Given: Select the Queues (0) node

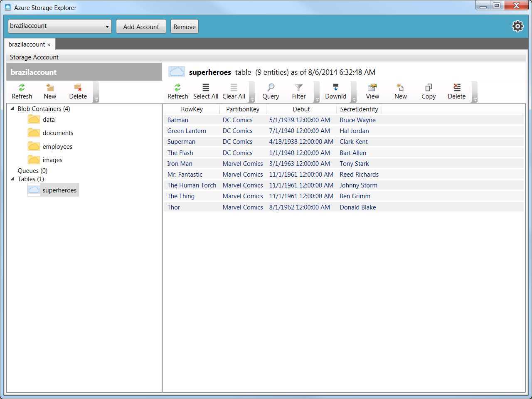Looking at the screenshot, I should [32, 171].
